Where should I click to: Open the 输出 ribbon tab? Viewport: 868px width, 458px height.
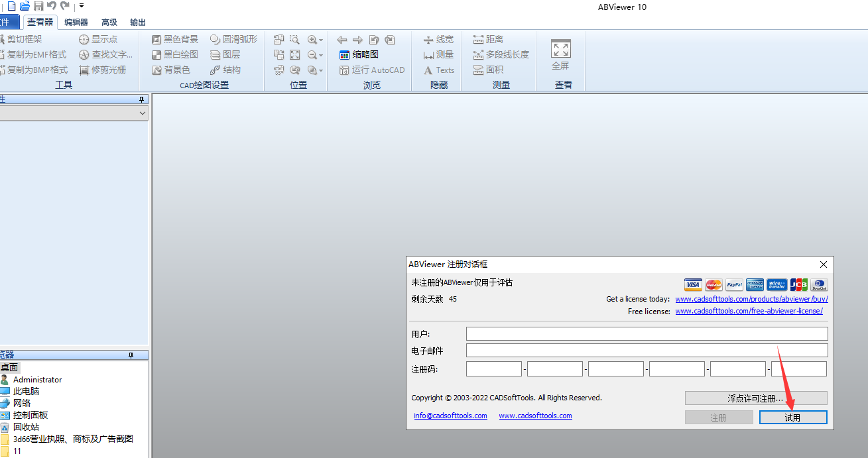tap(137, 22)
